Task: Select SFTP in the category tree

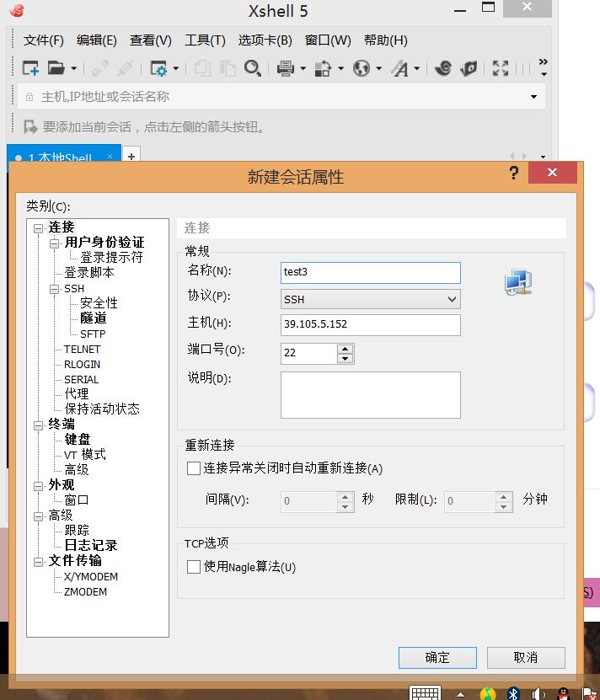Action: point(93,334)
